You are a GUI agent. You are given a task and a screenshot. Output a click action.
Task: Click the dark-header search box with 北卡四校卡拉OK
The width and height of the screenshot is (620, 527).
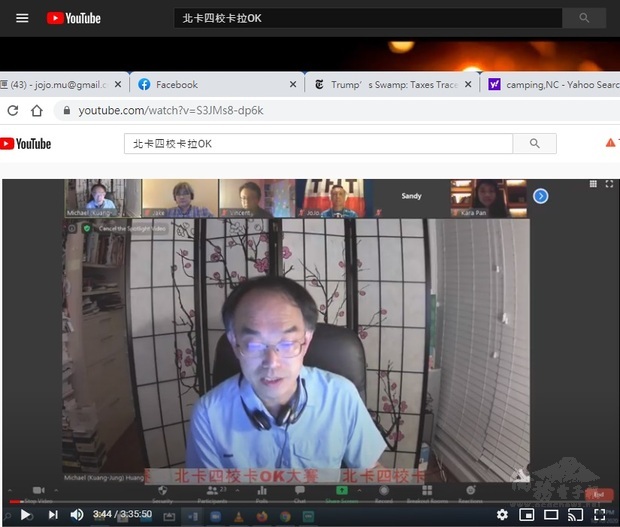click(x=368, y=18)
